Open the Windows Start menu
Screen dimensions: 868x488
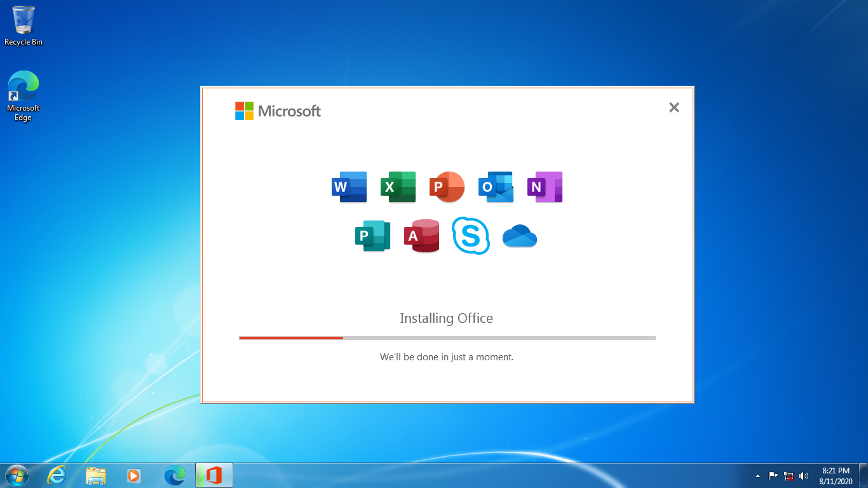17,475
